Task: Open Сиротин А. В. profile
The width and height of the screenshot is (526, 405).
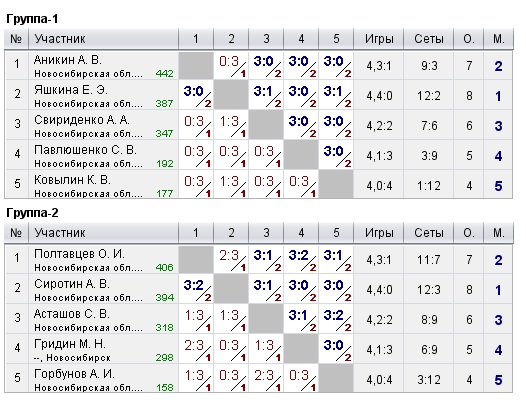Action: [72, 284]
